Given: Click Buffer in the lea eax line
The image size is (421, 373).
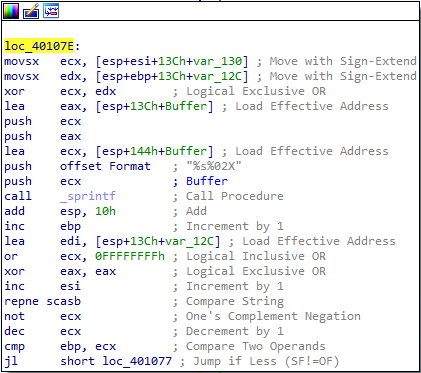Looking at the screenshot, I should coord(186,106).
